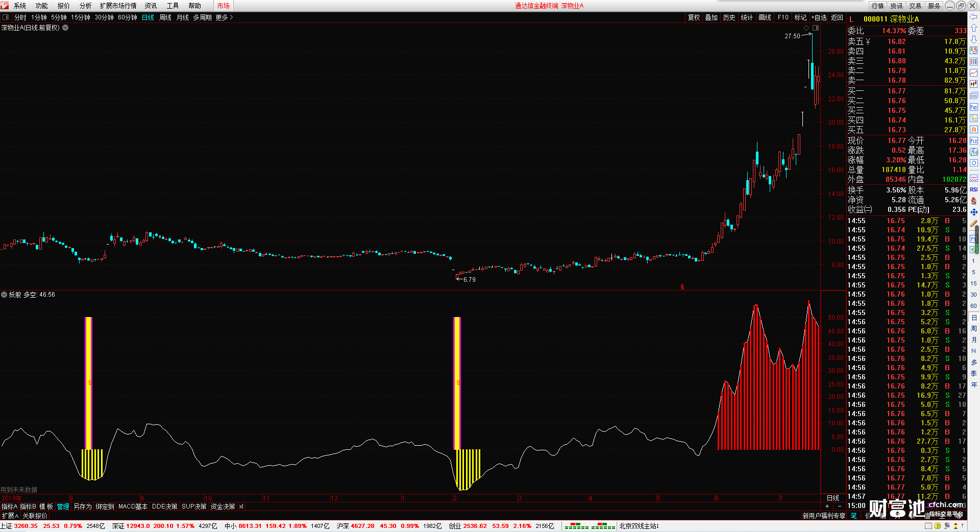Viewport: 980px width, 532px height.
Task: Click the small window icon before 分时
Action: pyautogui.click(x=6, y=17)
